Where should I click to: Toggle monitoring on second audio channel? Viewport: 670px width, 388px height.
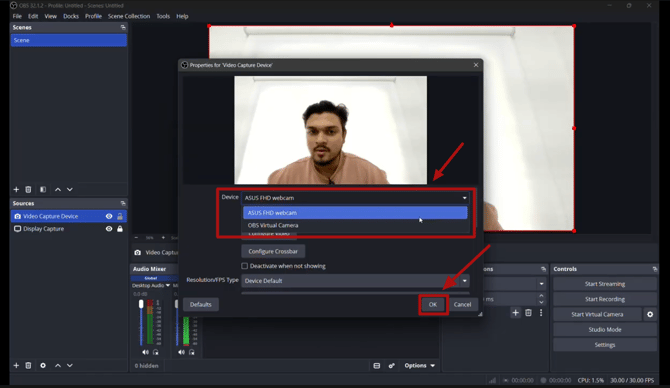click(191, 352)
